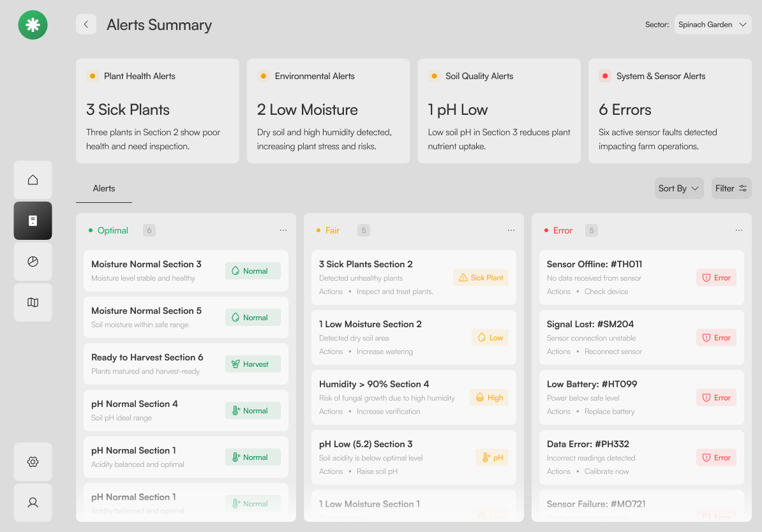Click 'Inspect and treat plants.' action
This screenshot has width=762, height=532.
point(394,292)
